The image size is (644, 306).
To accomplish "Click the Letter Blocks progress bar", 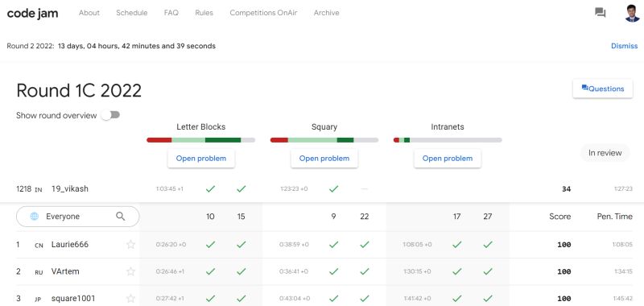I will (x=200, y=140).
